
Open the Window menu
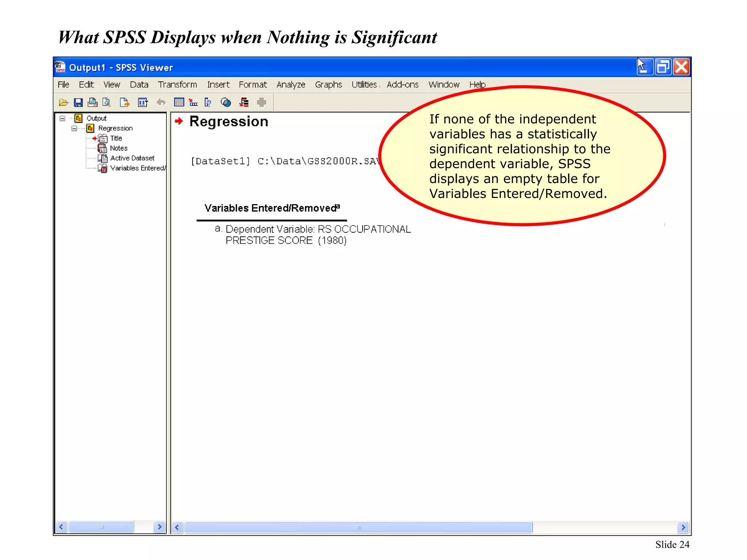(444, 85)
